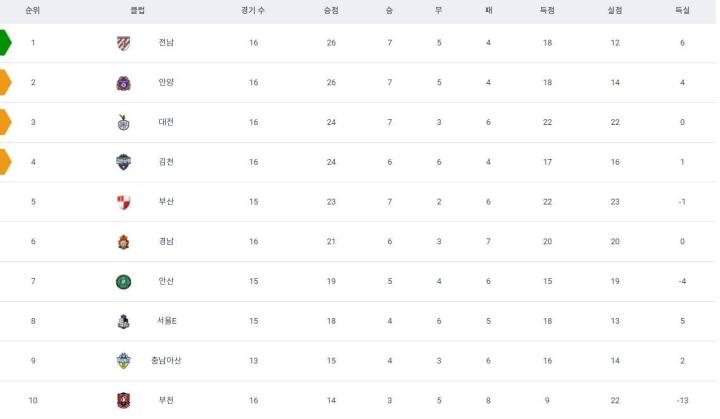Click the 경기 수 column header
The width and height of the screenshot is (720, 419).
click(x=253, y=10)
